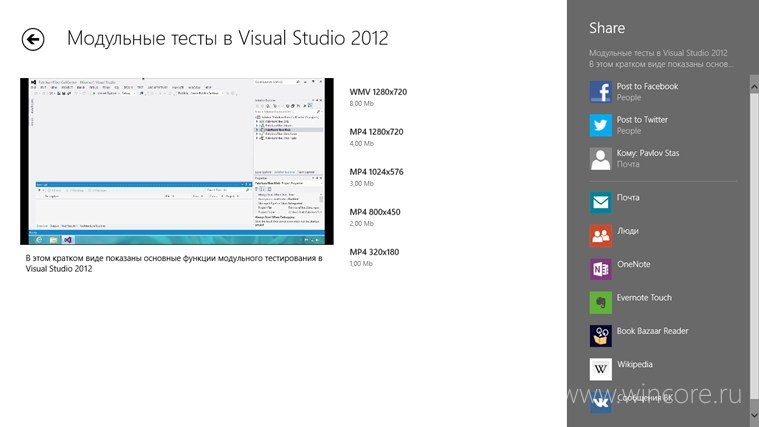
Task: Click the video description under thumbnail
Action: [174, 263]
